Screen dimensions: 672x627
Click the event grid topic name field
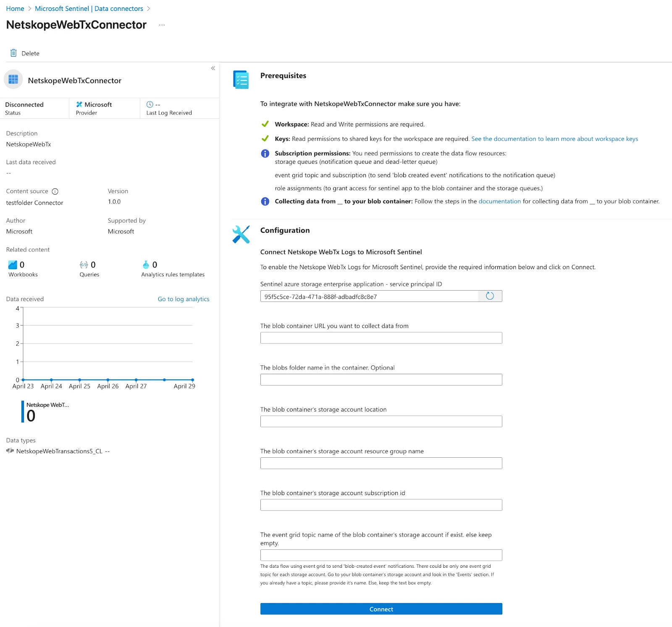coord(381,555)
